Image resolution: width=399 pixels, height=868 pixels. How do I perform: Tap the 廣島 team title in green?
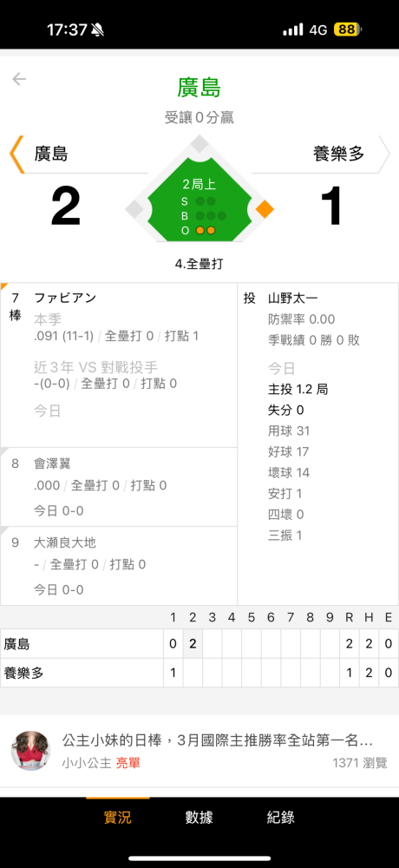[x=199, y=88]
